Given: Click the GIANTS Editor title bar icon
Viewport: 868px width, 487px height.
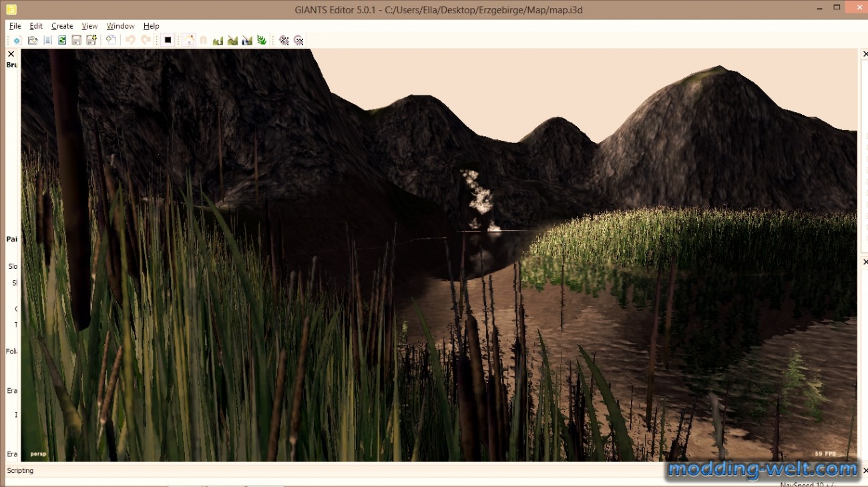Looking at the screenshot, I should pyautogui.click(x=11, y=9).
